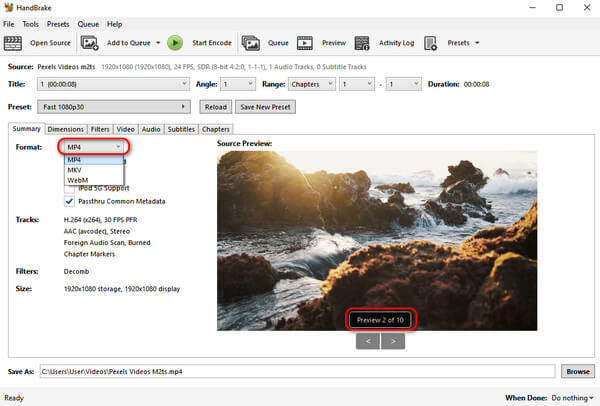This screenshot has height=406, width=600.
Task: Collapse the Format MP4 combo box
Action: [94, 147]
